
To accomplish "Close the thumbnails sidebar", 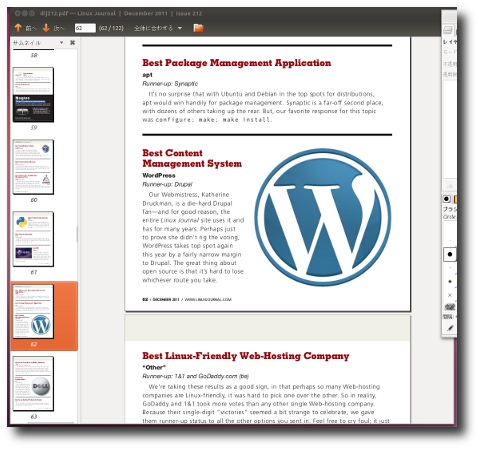I will pyautogui.click(x=72, y=43).
